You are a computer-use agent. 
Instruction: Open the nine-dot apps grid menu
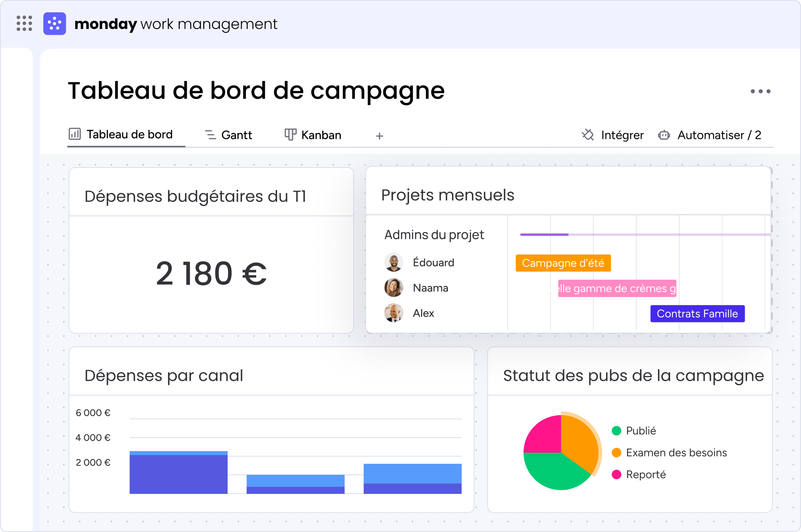[x=25, y=24]
